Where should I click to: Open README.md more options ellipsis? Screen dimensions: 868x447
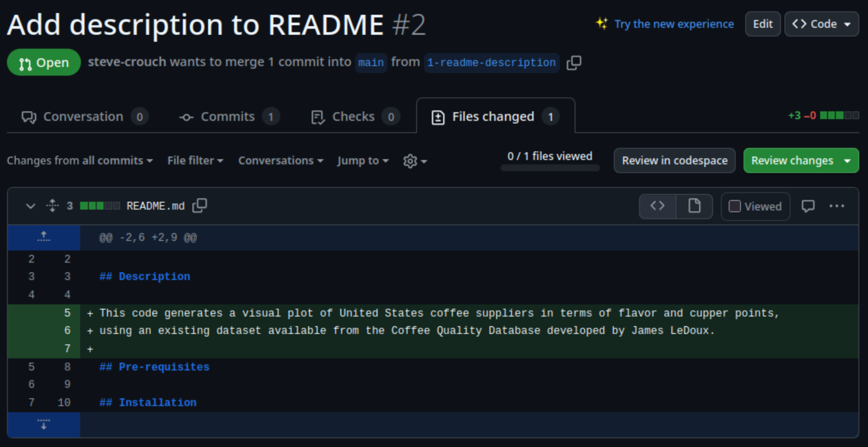coord(837,206)
